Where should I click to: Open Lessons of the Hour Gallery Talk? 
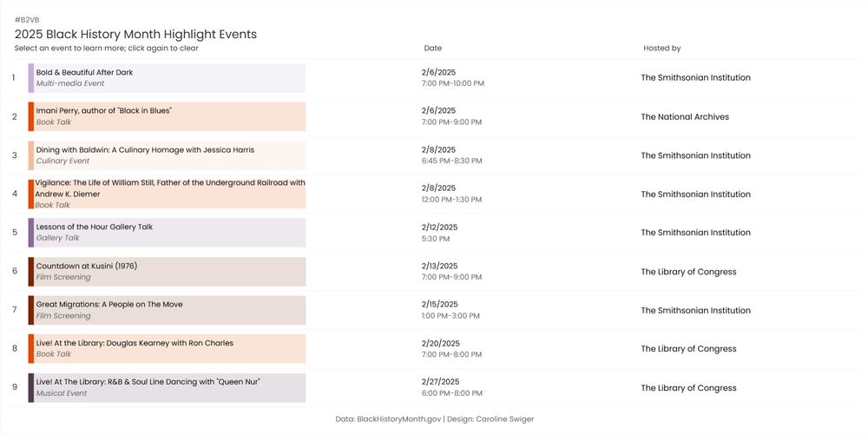click(169, 233)
